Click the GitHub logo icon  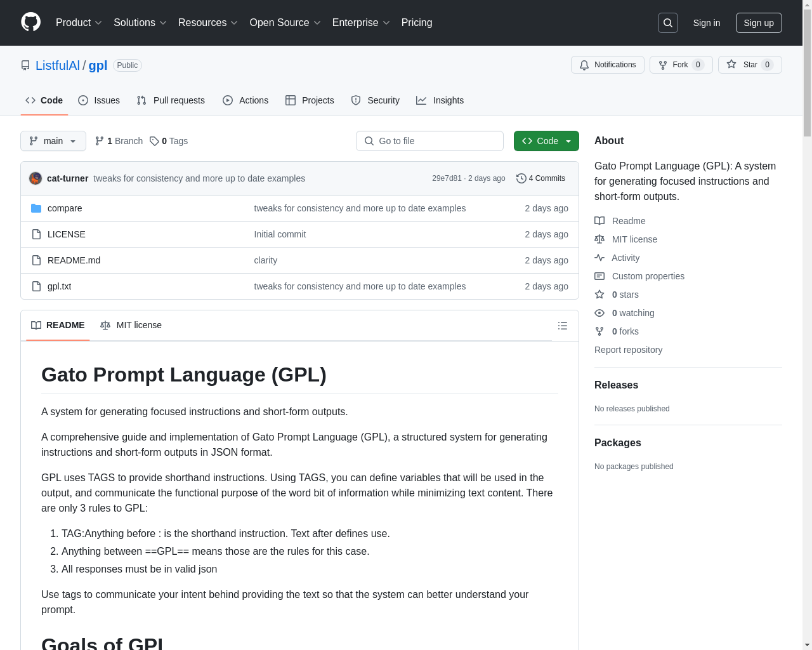click(x=30, y=22)
